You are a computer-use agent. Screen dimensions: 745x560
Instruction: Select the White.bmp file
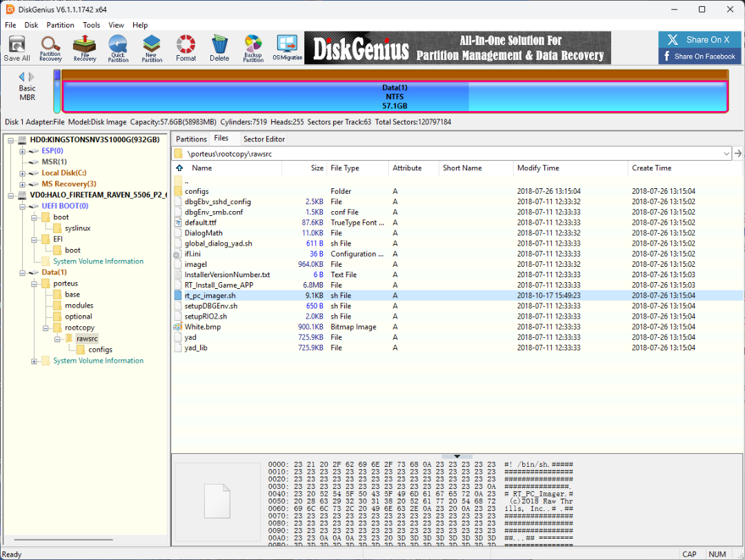pos(202,327)
